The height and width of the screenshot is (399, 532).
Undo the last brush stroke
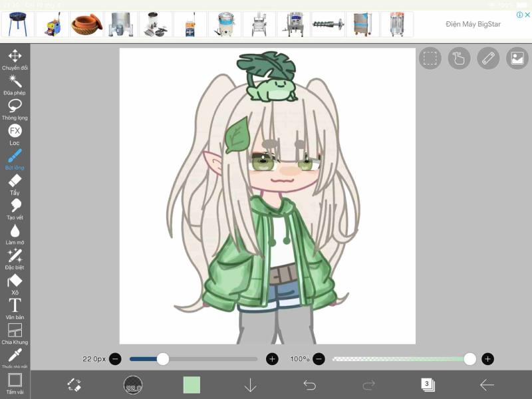click(311, 384)
